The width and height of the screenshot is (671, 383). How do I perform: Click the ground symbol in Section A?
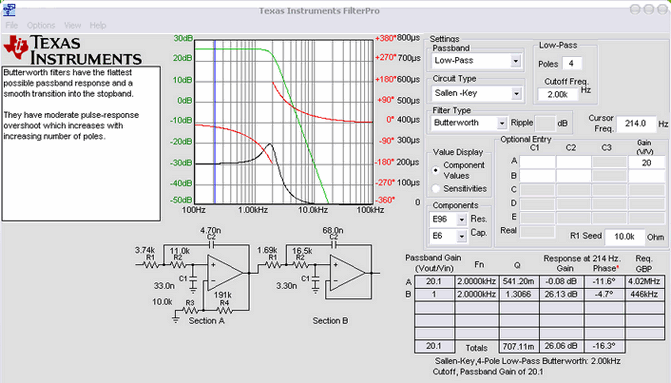tap(176, 319)
